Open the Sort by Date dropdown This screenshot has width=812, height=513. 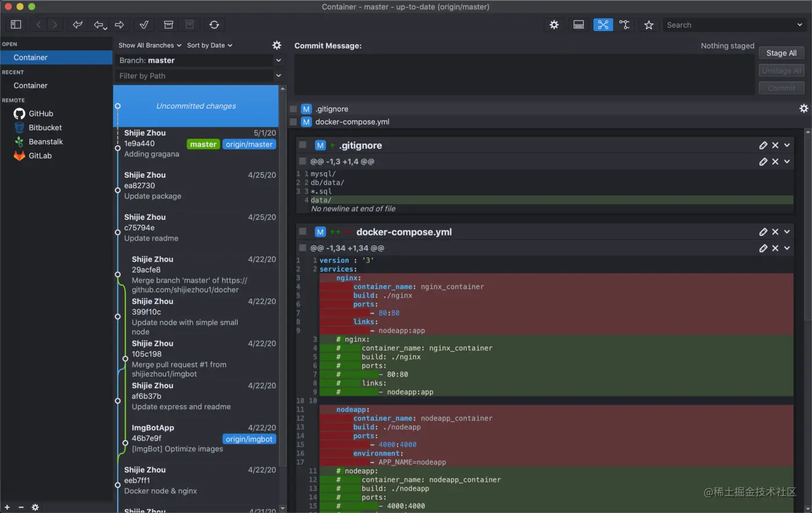coord(209,45)
